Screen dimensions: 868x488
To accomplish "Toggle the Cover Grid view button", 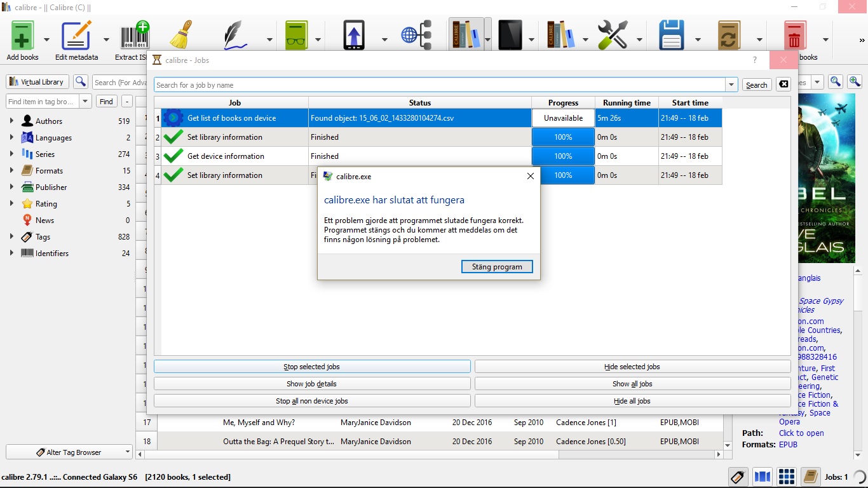I will pos(787,477).
